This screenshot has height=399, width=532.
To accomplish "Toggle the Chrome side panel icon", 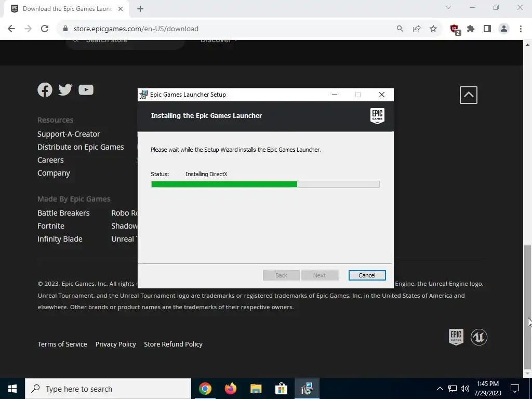I will (x=487, y=29).
